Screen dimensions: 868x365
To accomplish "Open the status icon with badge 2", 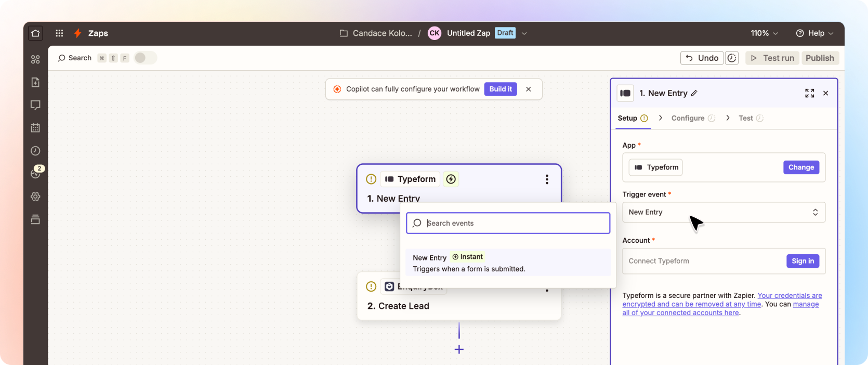I will tap(35, 174).
